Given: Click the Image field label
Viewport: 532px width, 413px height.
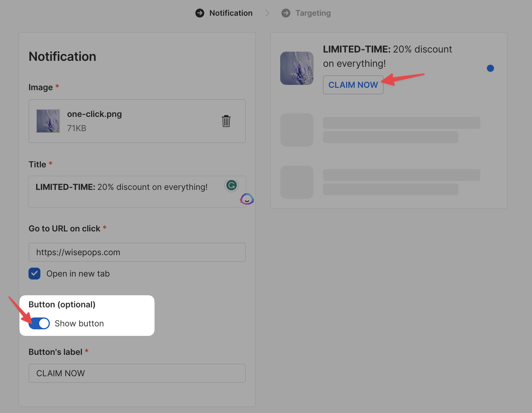Looking at the screenshot, I should click(x=41, y=87).
